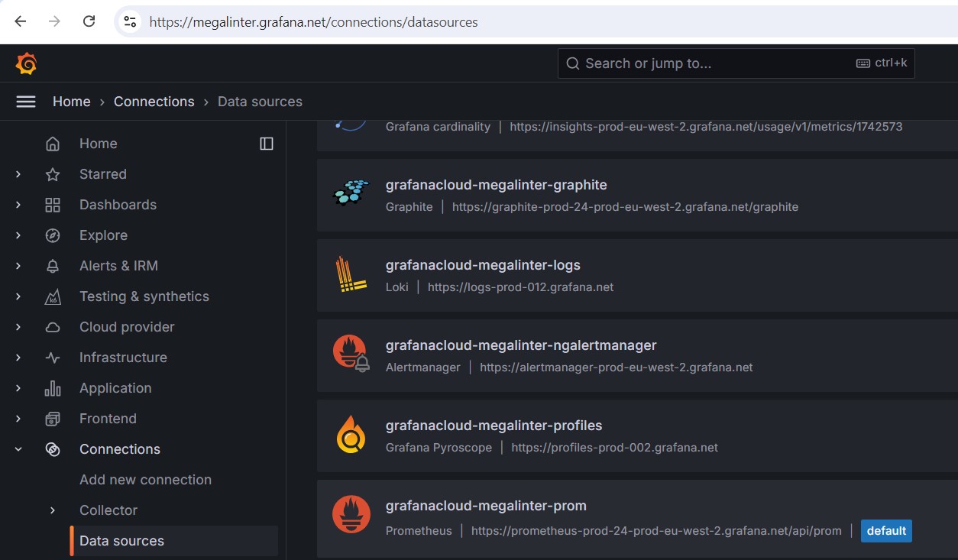Click the Explore compass icon in sidebar
Image resolution: width=958 pixels, height=560 pixels.
[x=53, y=235]
